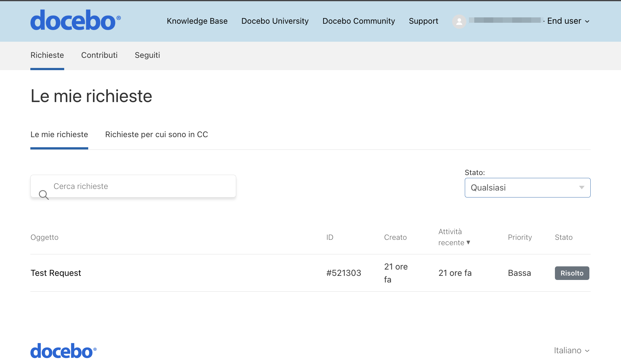Go to Docebo University

coord(275,21)
